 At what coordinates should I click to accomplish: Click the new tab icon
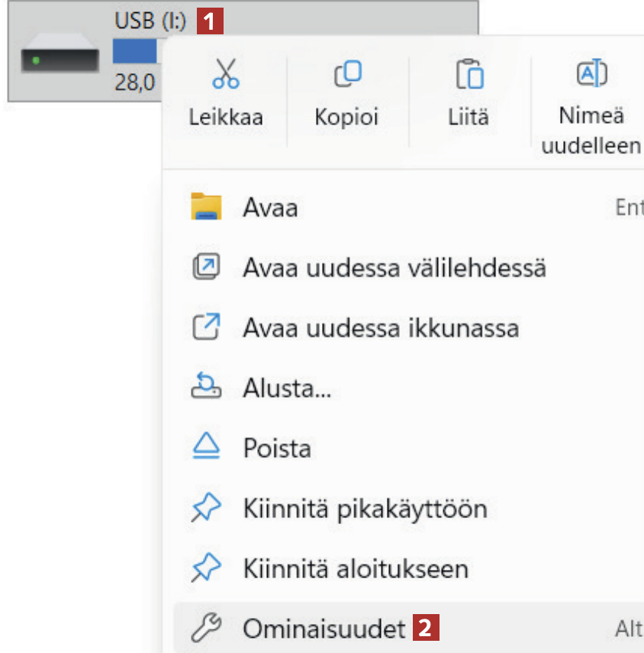tap(206, 268)
